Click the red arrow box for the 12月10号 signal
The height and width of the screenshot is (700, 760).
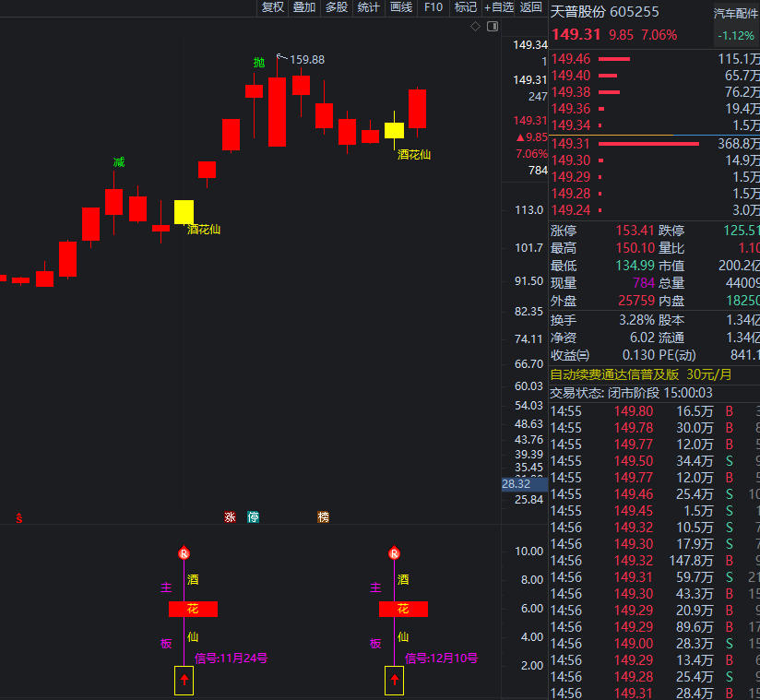tap(394, 681)
